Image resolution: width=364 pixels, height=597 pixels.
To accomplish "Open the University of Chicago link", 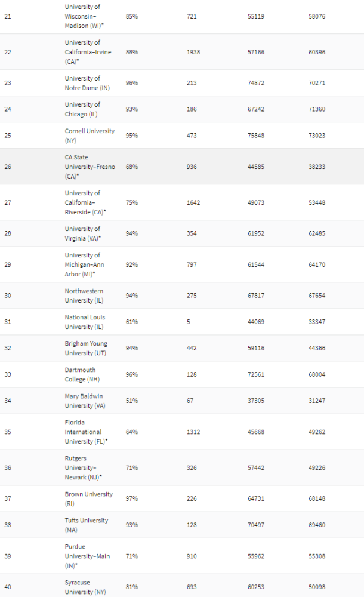I will tap(82, 109).
